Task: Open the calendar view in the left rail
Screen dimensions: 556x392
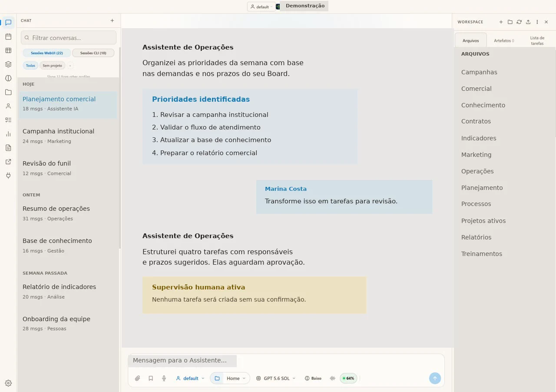Action: (x=8, y=37)
